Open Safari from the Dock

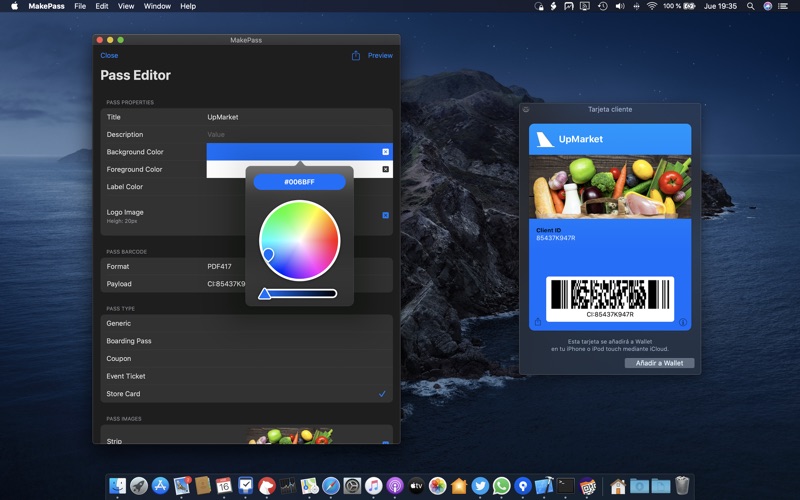coord(331,486)
